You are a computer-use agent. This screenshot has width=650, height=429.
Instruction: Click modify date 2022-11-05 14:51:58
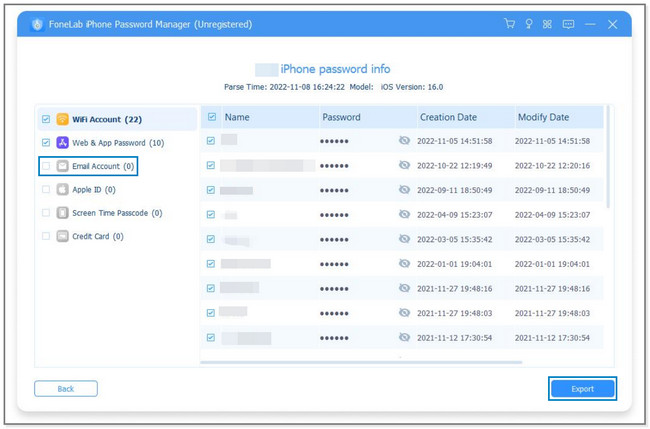[x=552, y=141]
